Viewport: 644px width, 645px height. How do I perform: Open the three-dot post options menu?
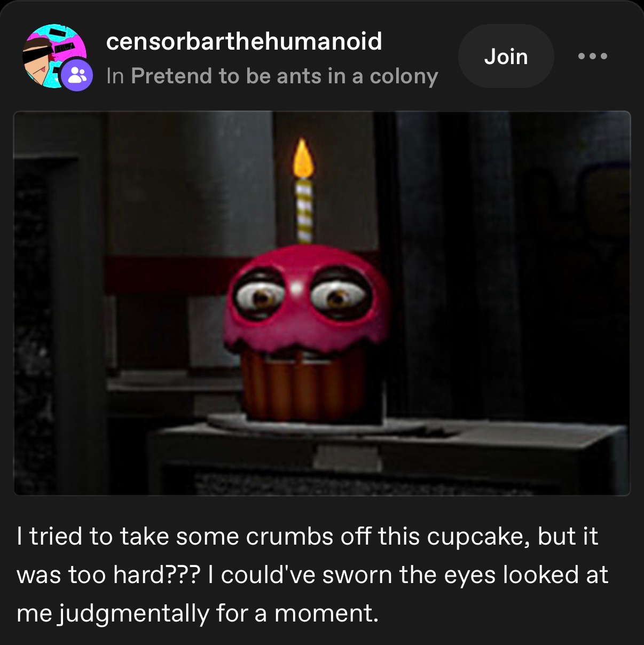coord(593,56)
